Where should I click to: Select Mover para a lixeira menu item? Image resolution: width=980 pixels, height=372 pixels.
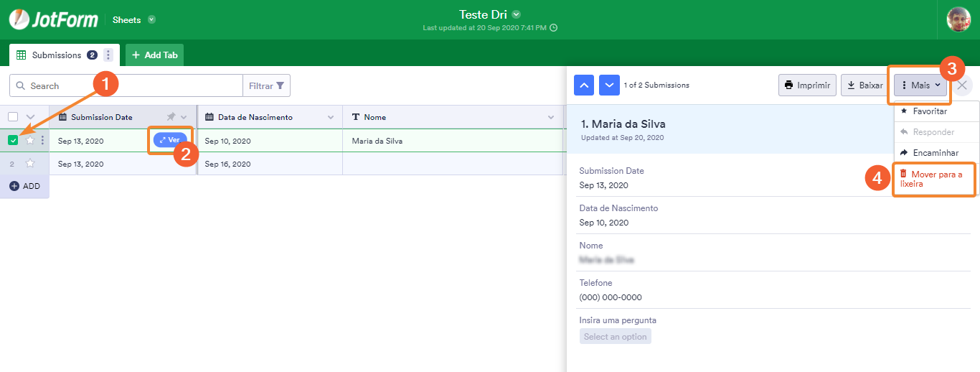point(933,179)
